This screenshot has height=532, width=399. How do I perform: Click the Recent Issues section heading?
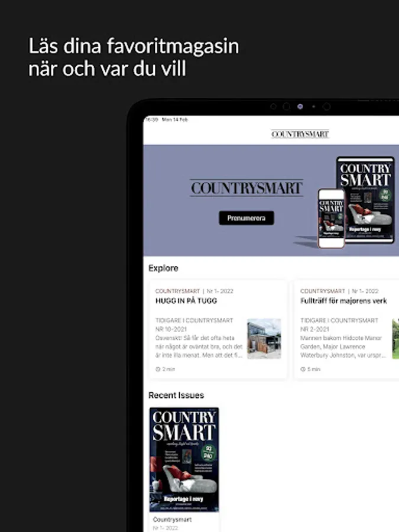point(176,395)
